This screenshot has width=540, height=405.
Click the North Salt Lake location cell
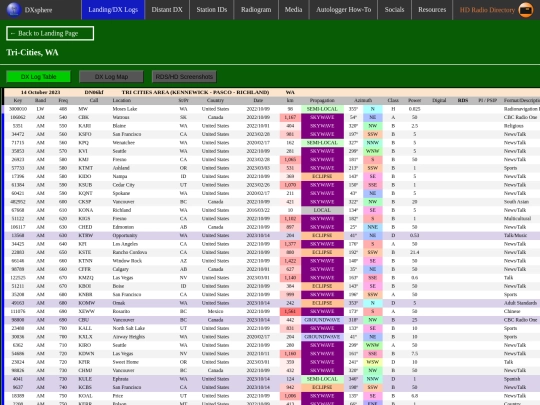[127, 328]
